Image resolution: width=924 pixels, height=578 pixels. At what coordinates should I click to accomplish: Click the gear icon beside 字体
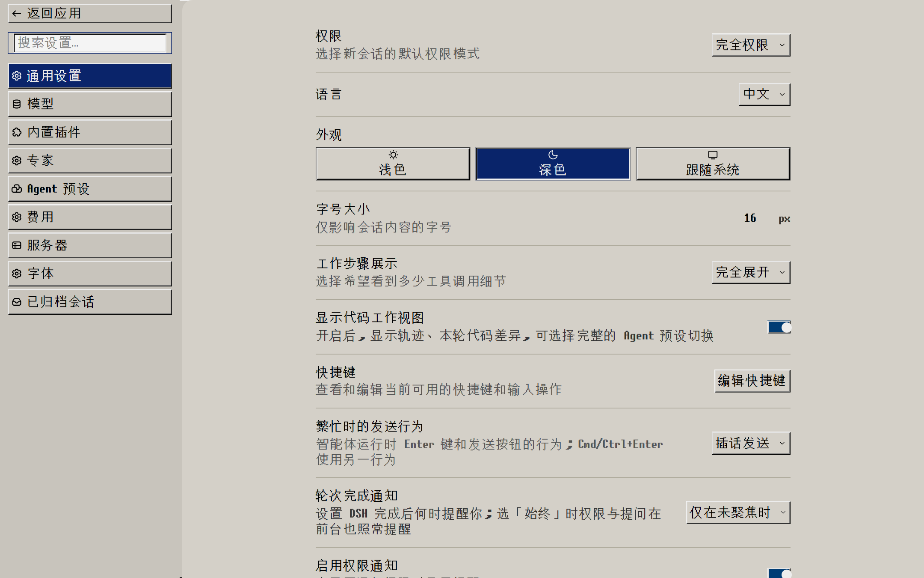(17, 274)
